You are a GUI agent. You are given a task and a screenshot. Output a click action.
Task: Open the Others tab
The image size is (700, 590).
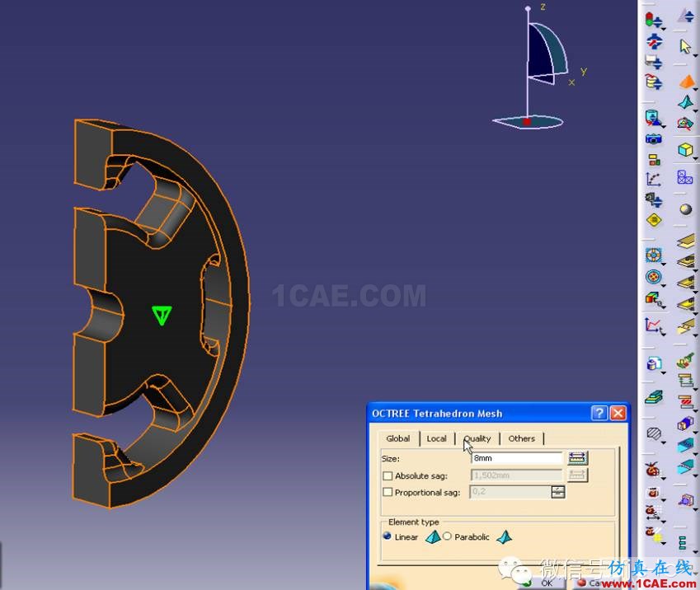pyautogui.click(x=521, y=438)
